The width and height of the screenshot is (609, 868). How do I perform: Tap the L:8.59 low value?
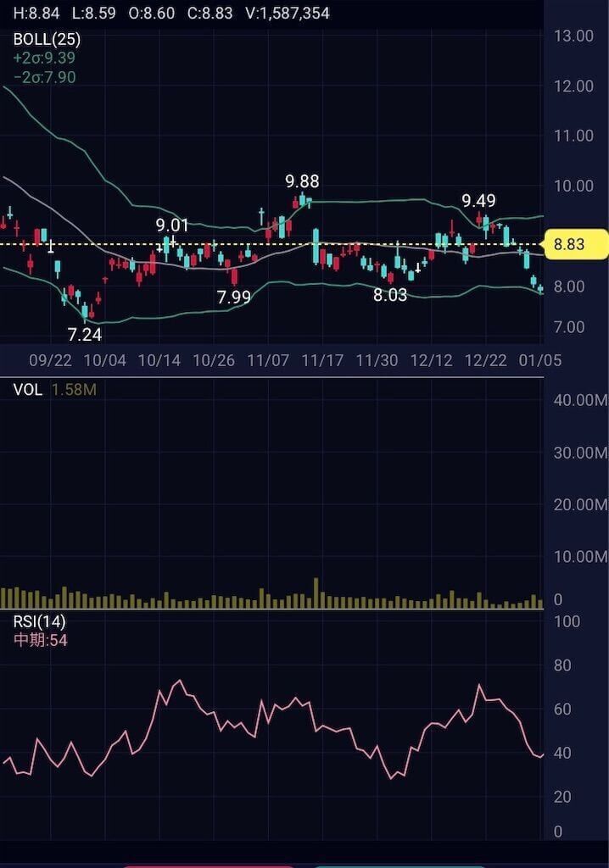click(93, 14)
